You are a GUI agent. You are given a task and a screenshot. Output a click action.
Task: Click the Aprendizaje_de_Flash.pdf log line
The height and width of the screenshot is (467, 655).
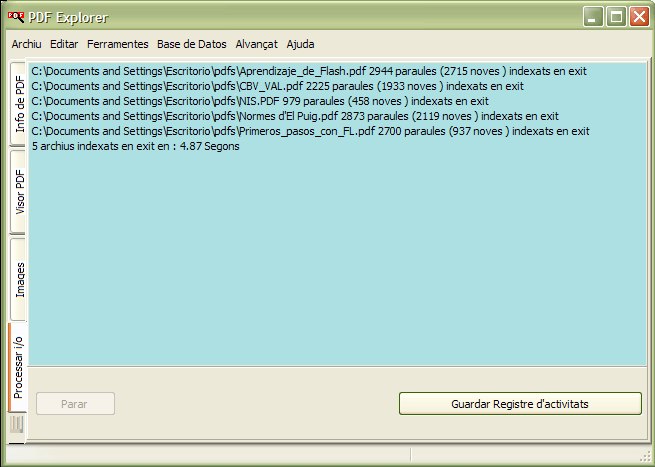tap(308, 71)
